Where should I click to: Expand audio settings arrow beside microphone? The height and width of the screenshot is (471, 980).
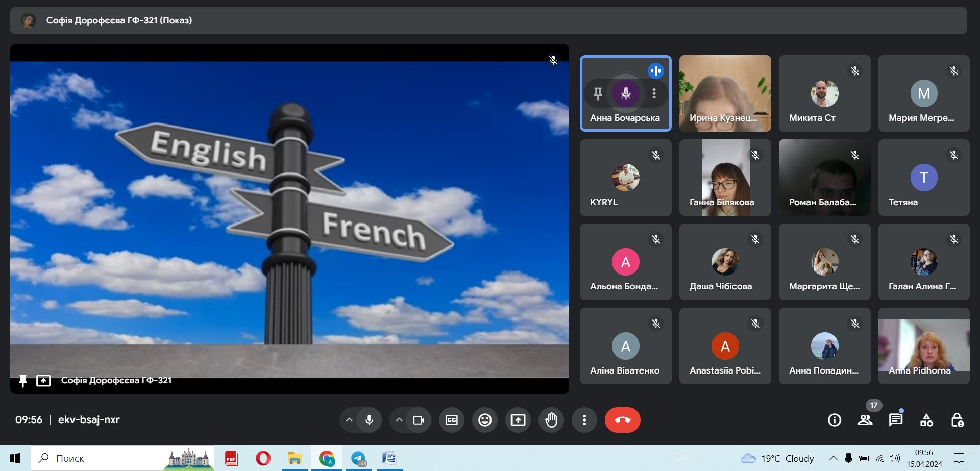[x=349, y=420]
